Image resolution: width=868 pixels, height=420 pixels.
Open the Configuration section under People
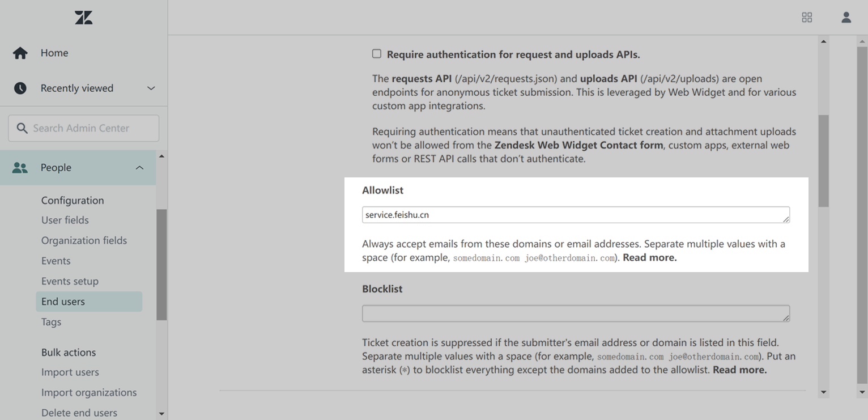tap(73, 200)
